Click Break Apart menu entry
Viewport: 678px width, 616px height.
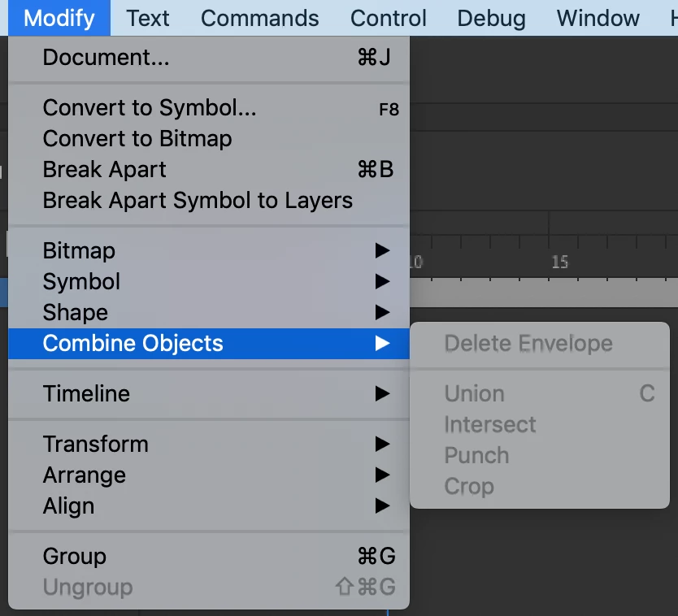[x=105, y=170]
